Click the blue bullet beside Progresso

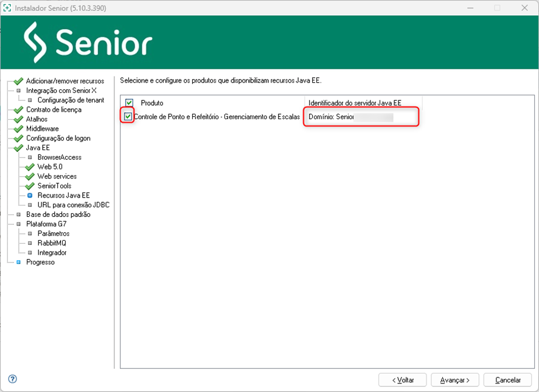tap(19, 262)
